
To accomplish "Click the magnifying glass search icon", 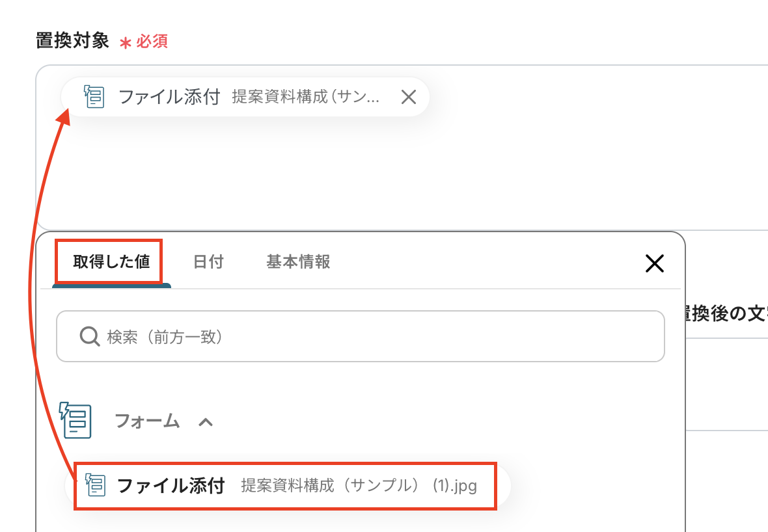I will (89, 337).
